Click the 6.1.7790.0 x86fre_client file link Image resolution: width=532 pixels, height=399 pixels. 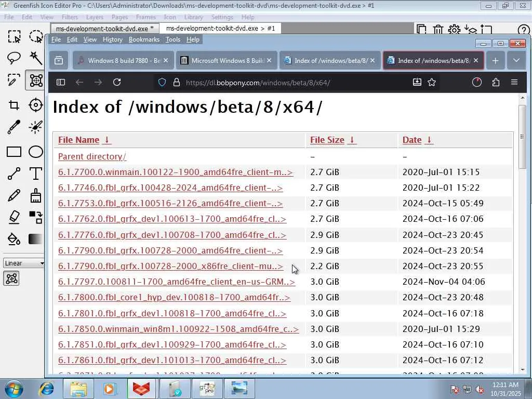tap(170, 266)
